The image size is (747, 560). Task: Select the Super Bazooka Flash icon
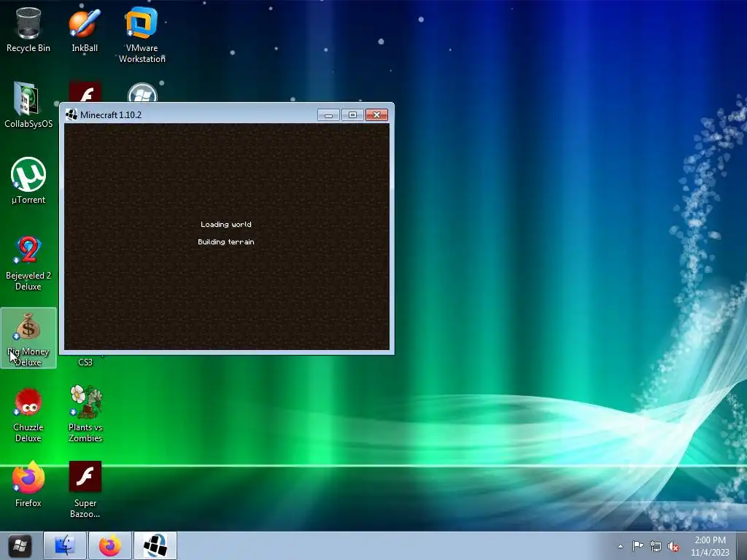85,491
